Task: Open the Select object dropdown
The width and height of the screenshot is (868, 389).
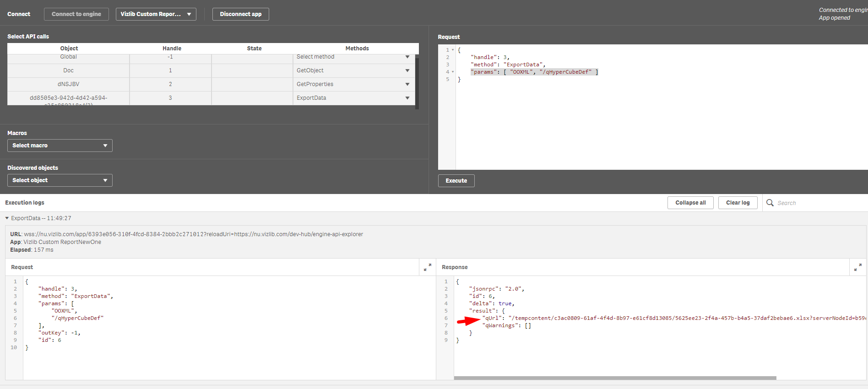Action: point(60,180)
